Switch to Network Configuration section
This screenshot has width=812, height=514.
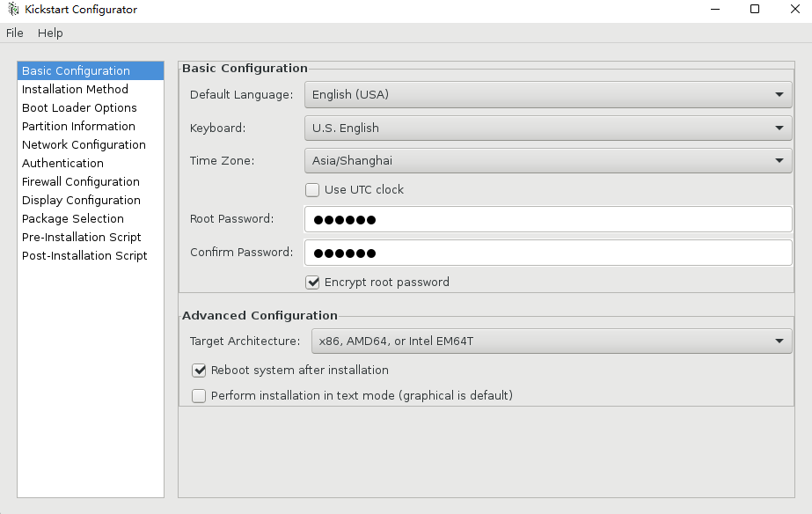[91, 144]
